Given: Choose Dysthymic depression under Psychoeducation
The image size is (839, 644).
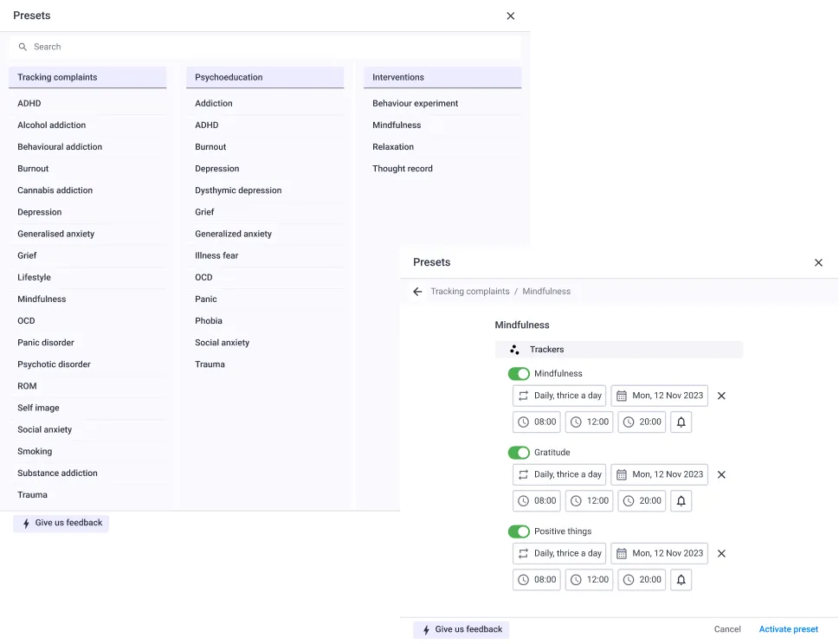Looking at the screenshot, I should pyautogui.click(x=265, y=190).
